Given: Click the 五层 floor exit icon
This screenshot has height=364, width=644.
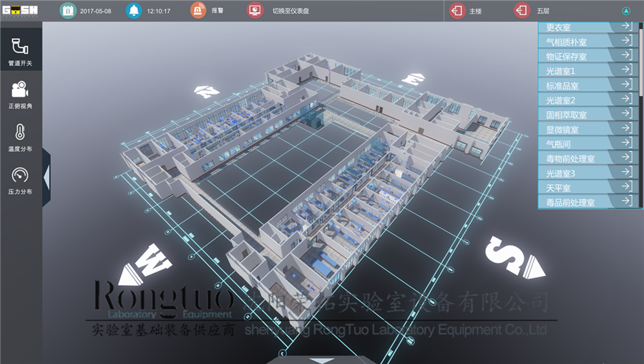Looking at the screenshot, I should pos(522,11).
